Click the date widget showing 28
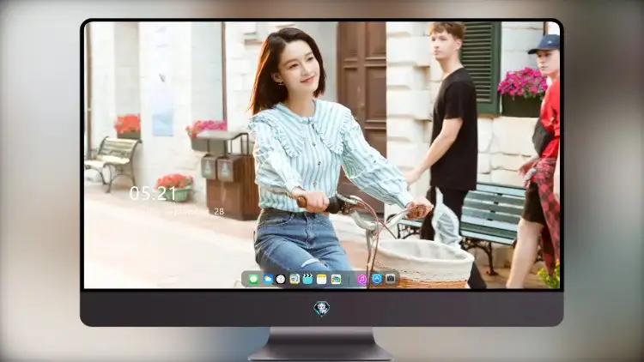644x362 pixels. (178, 212)
